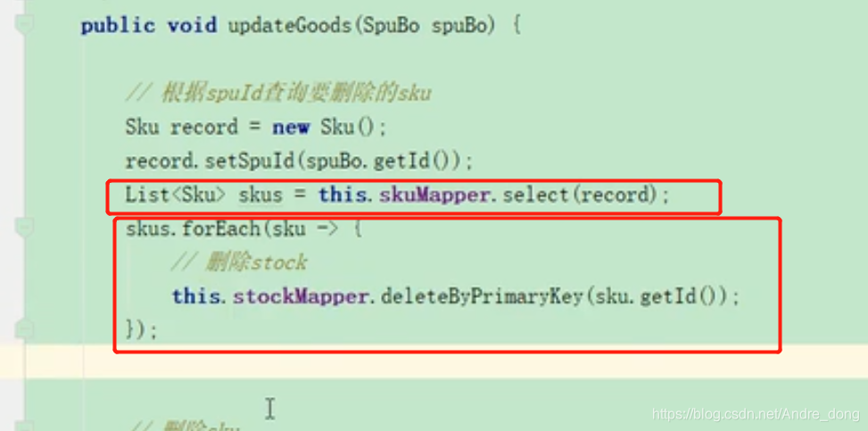The width and height of the screenshot is (868, 431).
Task: Collapse the forEach lambda fold marker
Action: click(x=24, y=228)
